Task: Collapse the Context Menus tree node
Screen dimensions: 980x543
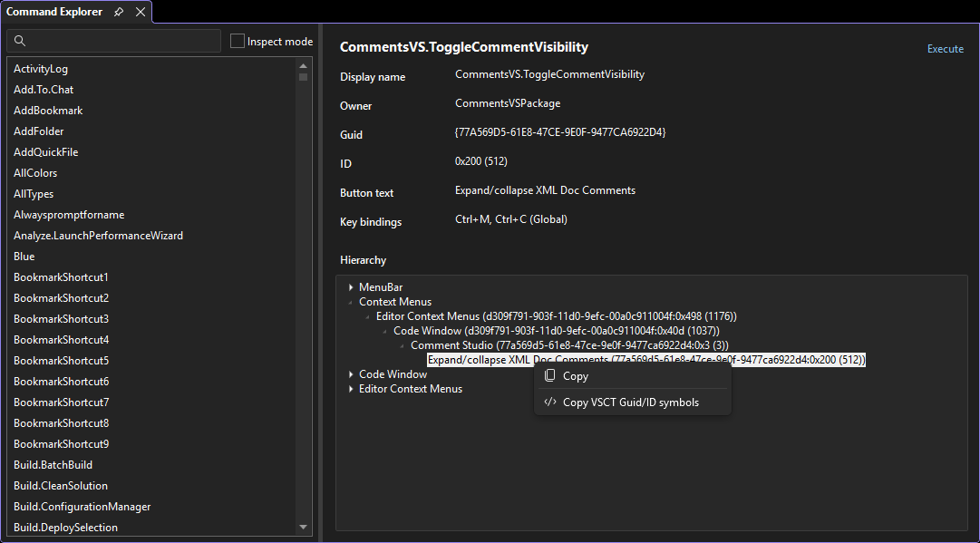Action: click(351, 302)
